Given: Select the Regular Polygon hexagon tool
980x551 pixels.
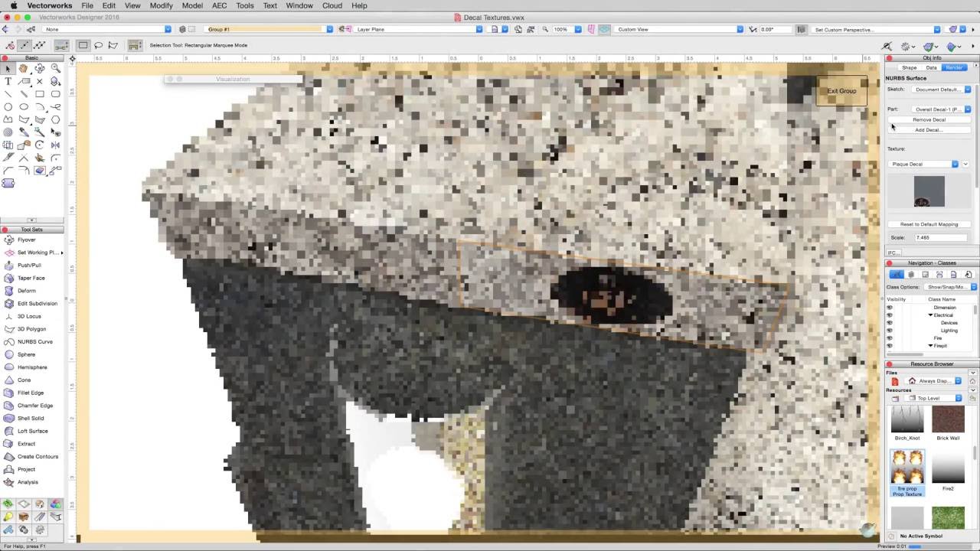Looking at the screenshot, I should [x=55, y=119].
